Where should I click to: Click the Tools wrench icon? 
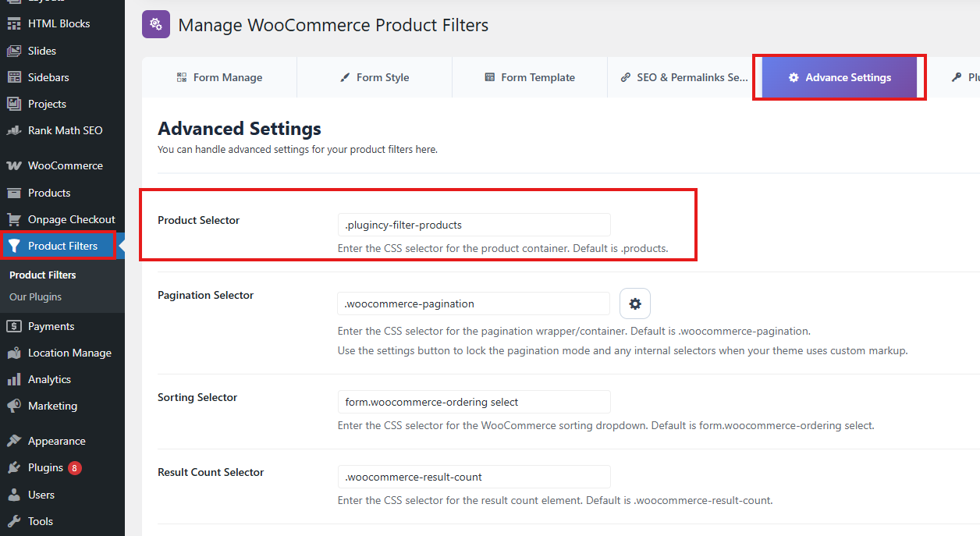pos(13,521)
